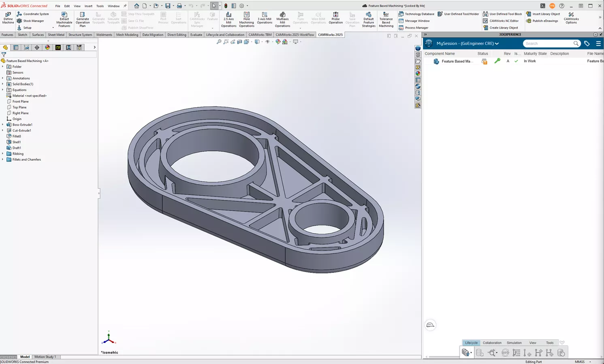Open the Setup dropdown arrow
The height and width of the screenshot is (364, 604).
pos(53,28)
